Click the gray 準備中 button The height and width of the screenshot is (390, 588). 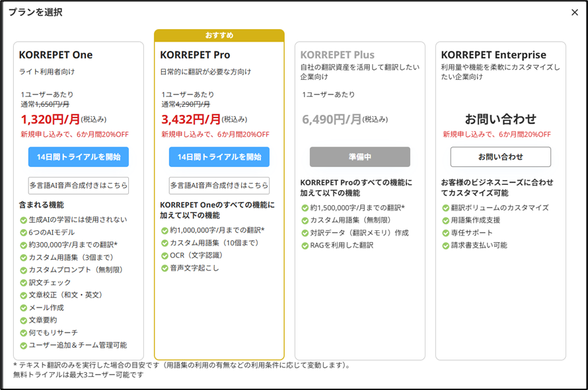[360, 157]
